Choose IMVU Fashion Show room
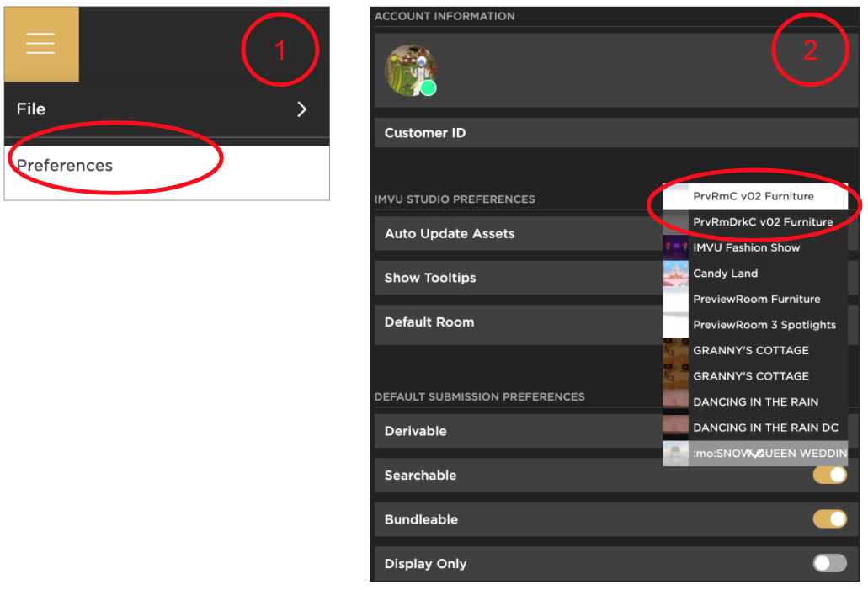Viewport: 868px width, 590px height. pyautogui.click(x=755, y=248)
